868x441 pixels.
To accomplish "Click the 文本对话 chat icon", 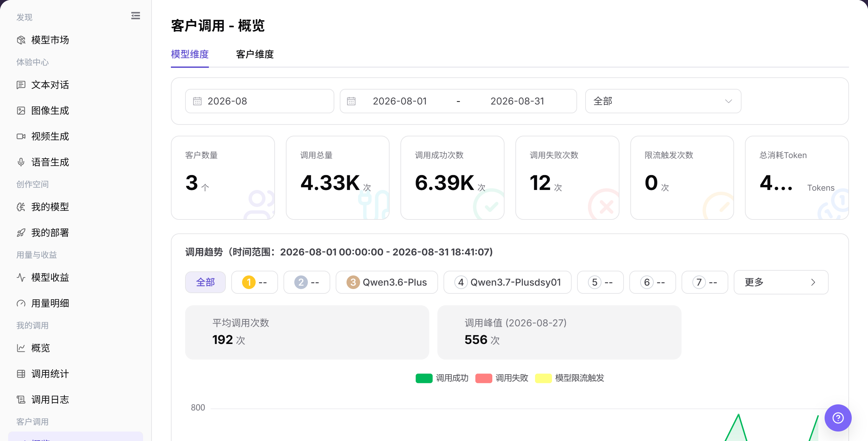I will [x=21, y=85].
